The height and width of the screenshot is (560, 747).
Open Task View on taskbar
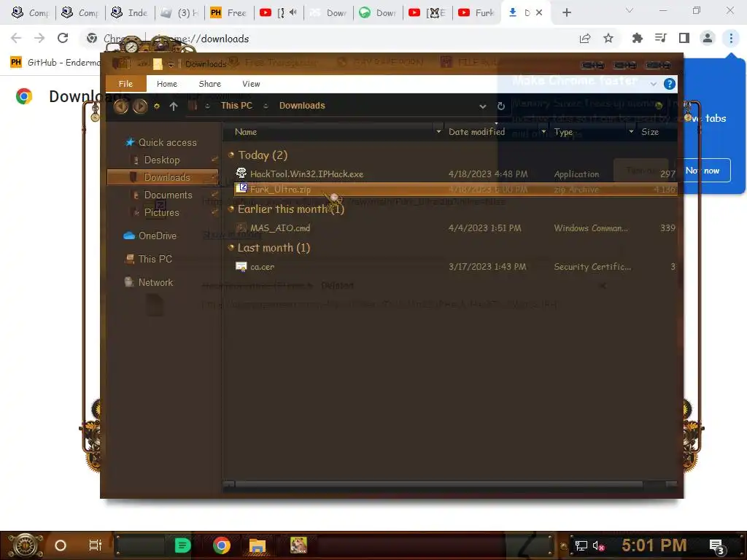click(x=96, y=545)
